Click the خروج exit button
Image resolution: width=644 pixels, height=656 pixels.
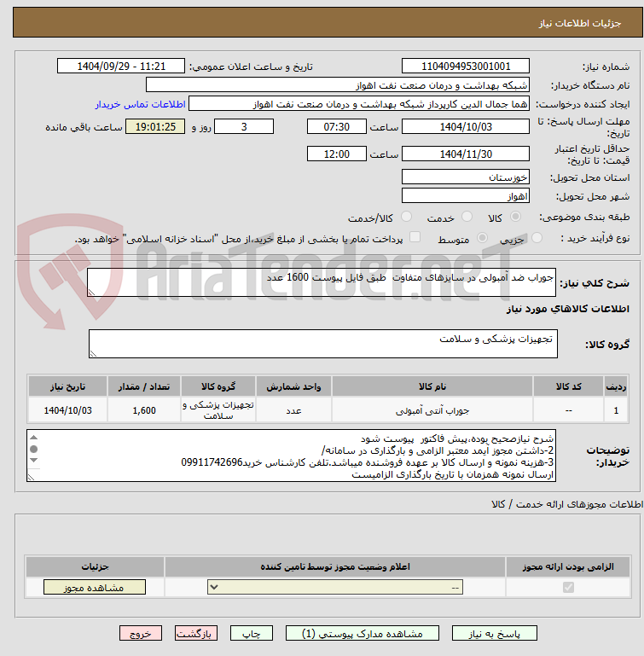(141, 634)
